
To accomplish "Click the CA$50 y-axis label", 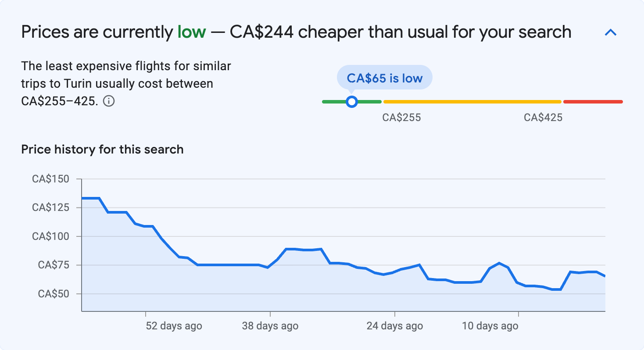I will point(54,294).
